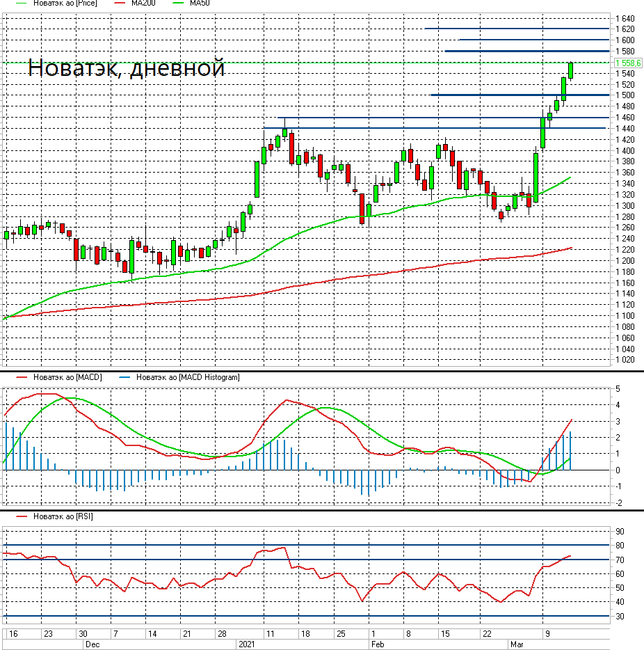The width and height of the screenshot is (644, 650).
Task: Click the chart title "Новатэк, дневной"
Action: (127, 68)
